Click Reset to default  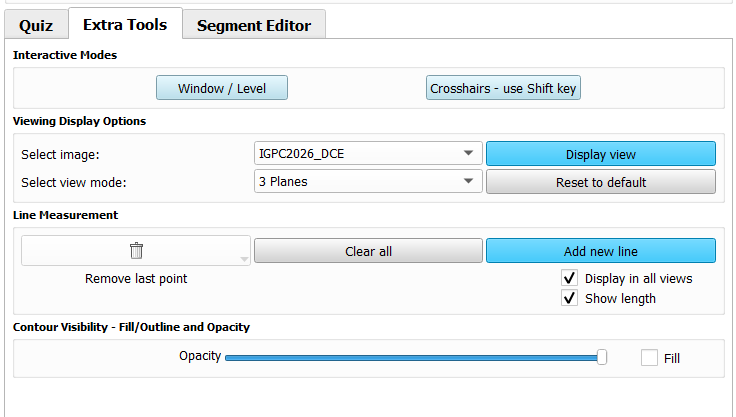click(600, 182)
